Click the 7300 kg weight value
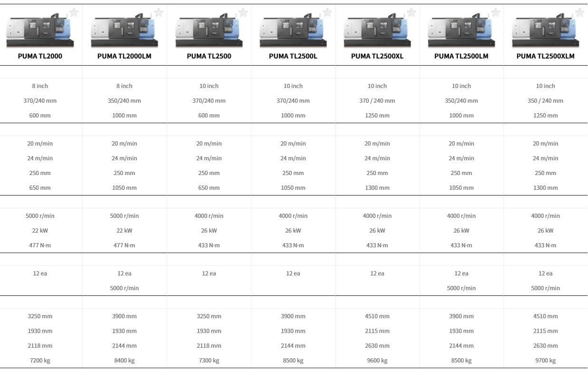Screen dimensions: 588x372 click(209, 361)
